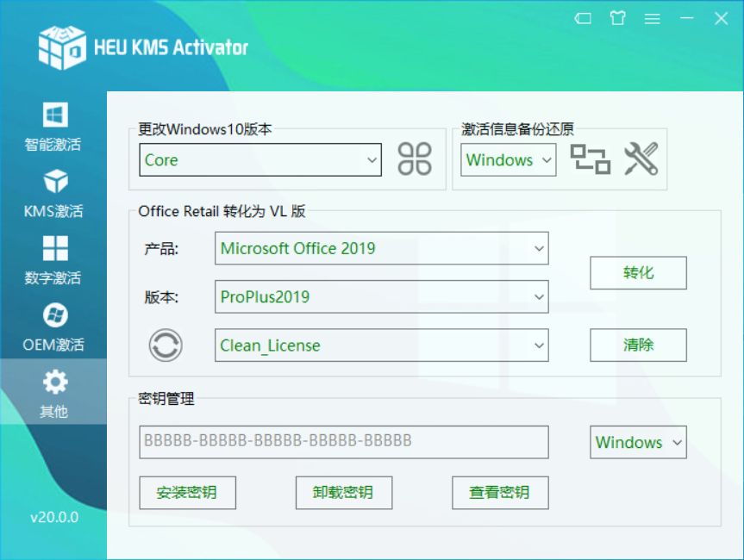Open the KMS激活 sidebar tab

(53, 194)
